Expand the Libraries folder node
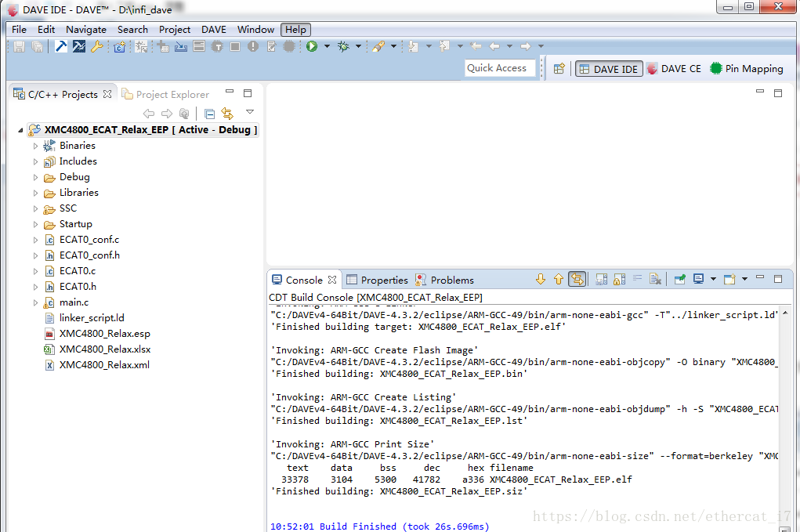The height and width of the screenshot is (532, 800). coord(35,194)
